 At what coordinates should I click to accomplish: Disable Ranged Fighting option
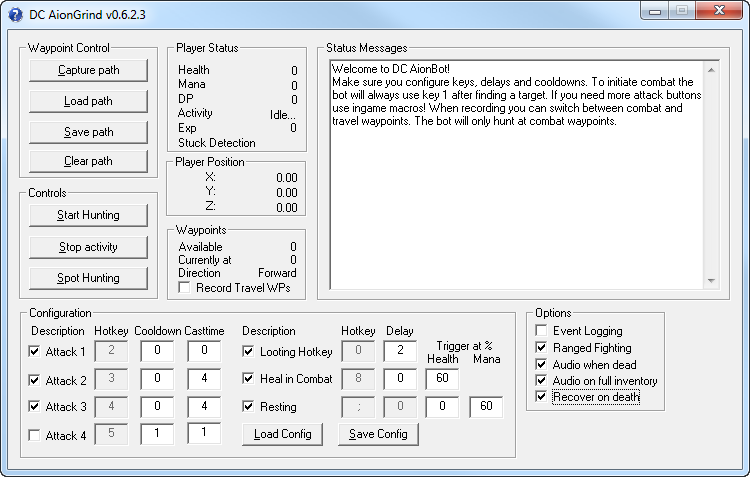(x=541, y=347)
